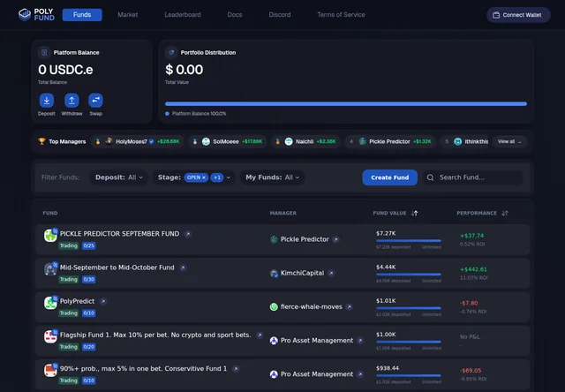The image size is (565, 392).
Task: Open the Docs link
Action: 235,15
